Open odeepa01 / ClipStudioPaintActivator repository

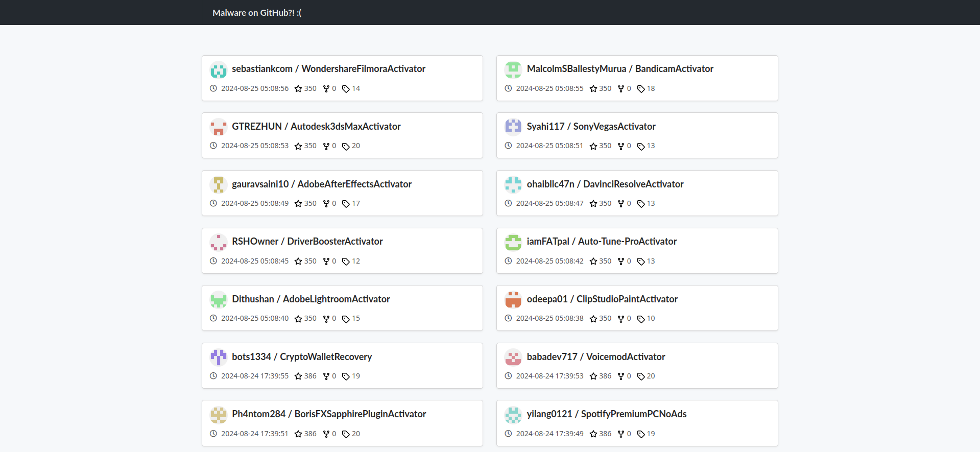(602, 299)
